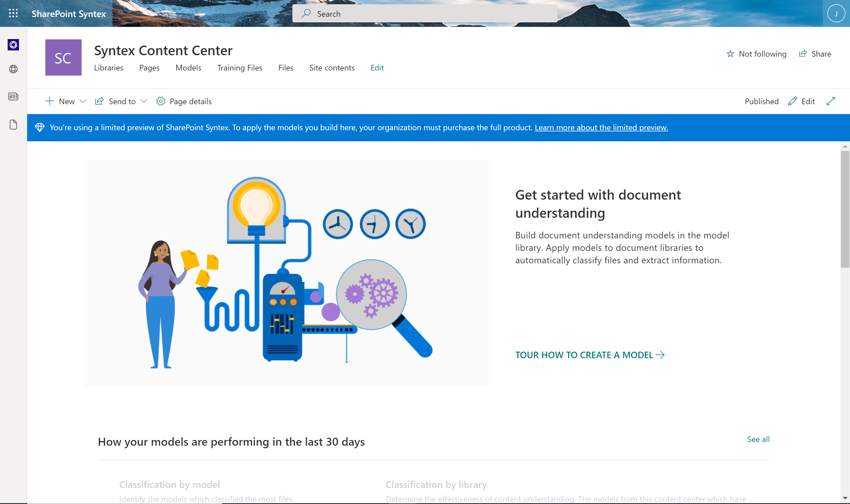Screen dimensions: 850x504
Task: Toggle Not following for this site
Action: [756, 54]
